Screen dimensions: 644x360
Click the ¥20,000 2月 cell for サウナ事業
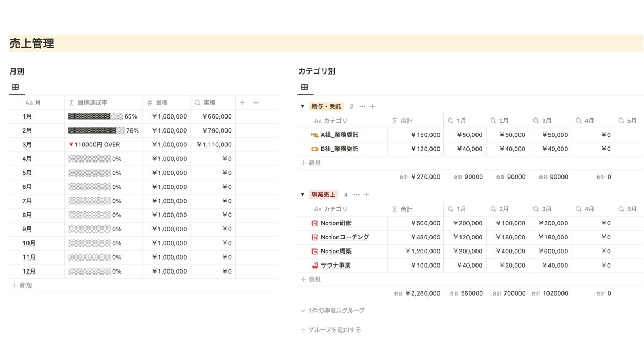pyautogui.click(x=508, y=265)
